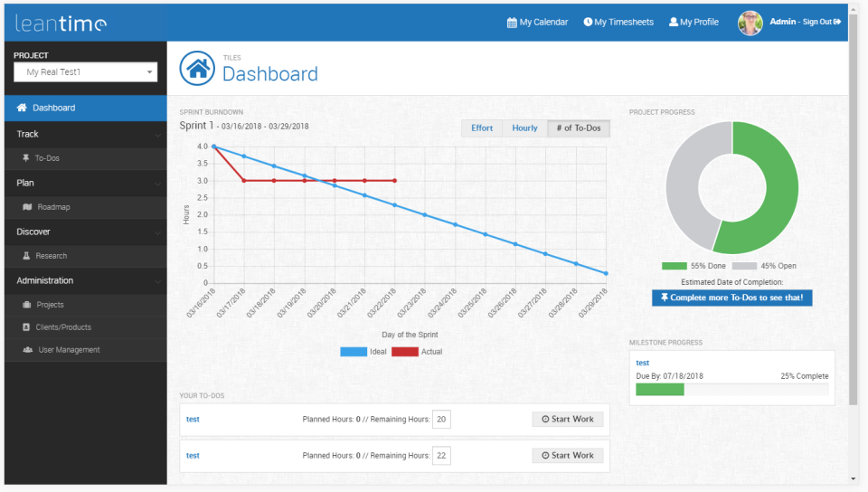Click the Sprint 1 date range heading
Screen dimensions: 868x492
click(x=244, y=126)
